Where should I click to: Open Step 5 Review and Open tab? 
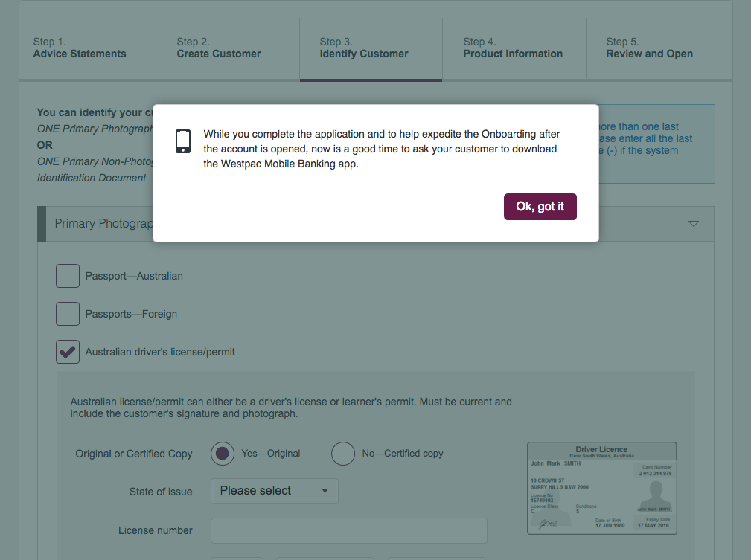pos(649,48)
